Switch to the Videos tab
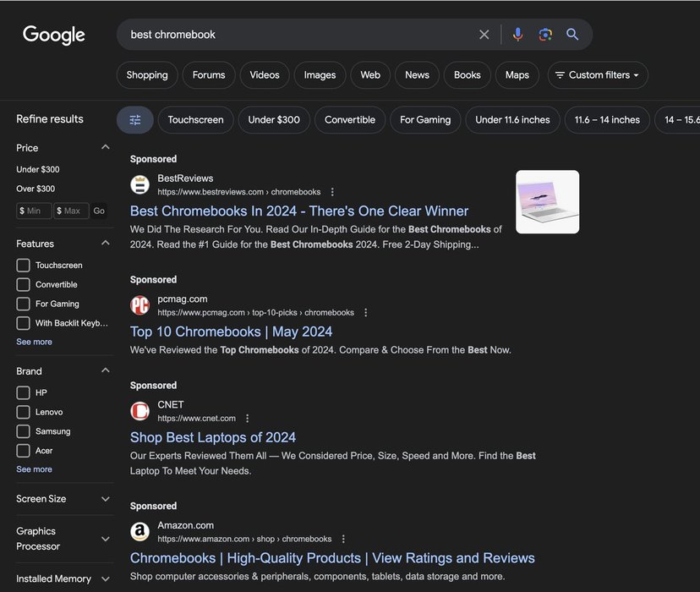 point(265,75)
